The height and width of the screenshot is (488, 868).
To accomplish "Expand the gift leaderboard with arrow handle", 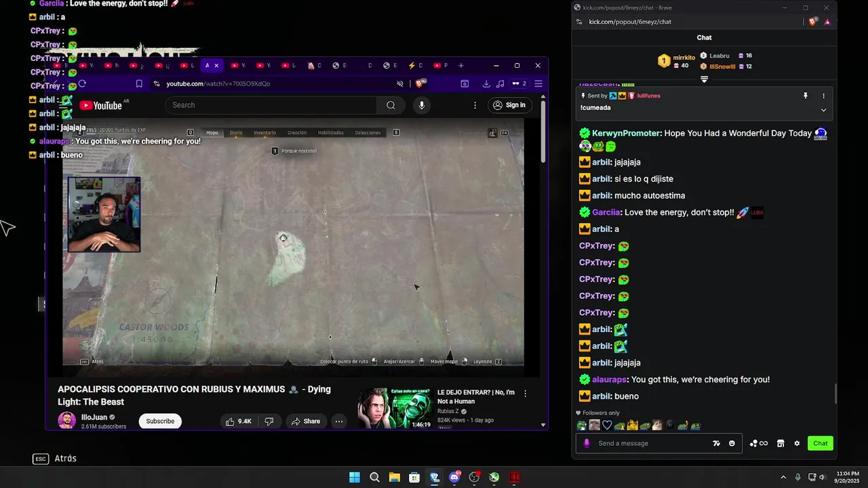I will point(704,79).
